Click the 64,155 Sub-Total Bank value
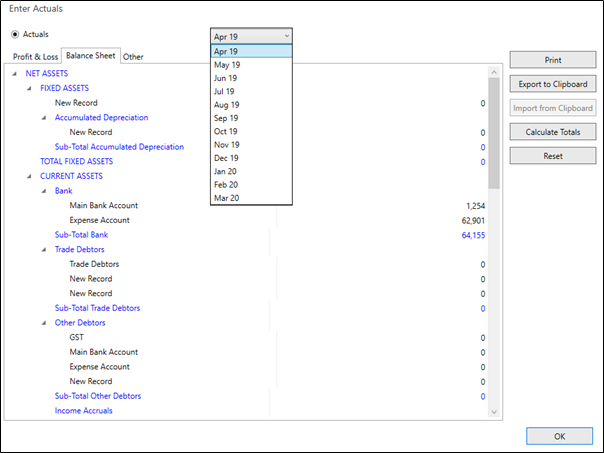Viewport: 604px width, 453px height. click(473, 235)
